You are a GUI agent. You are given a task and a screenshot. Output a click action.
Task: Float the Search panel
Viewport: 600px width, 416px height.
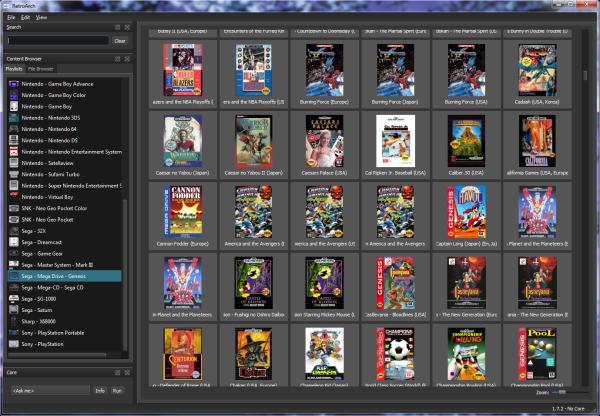click(x=117, y=27)
